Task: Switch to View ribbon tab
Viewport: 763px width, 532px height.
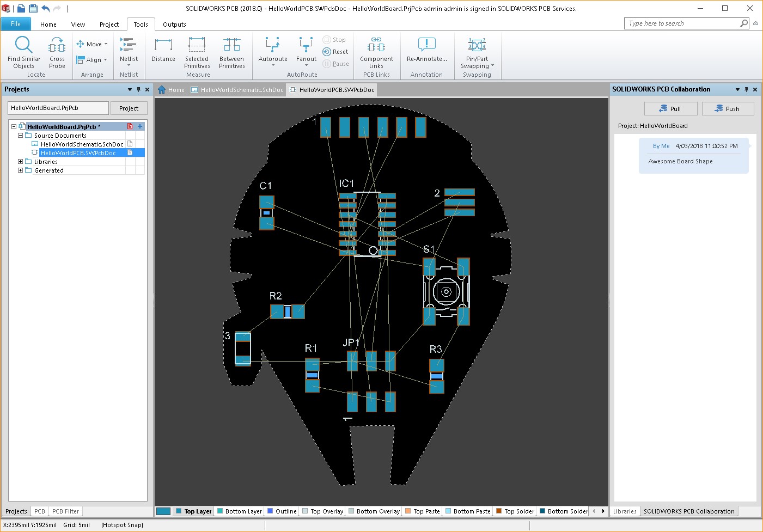Action: coord(78,25)
